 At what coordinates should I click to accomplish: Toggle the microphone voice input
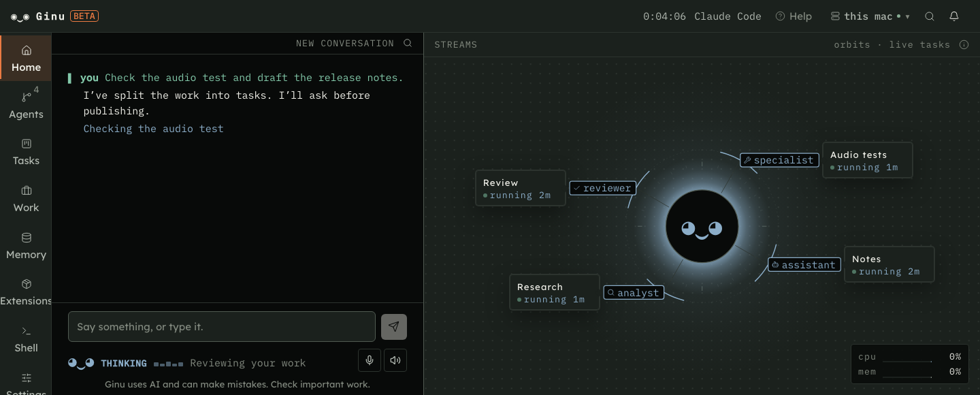click(x=370, y=360)
